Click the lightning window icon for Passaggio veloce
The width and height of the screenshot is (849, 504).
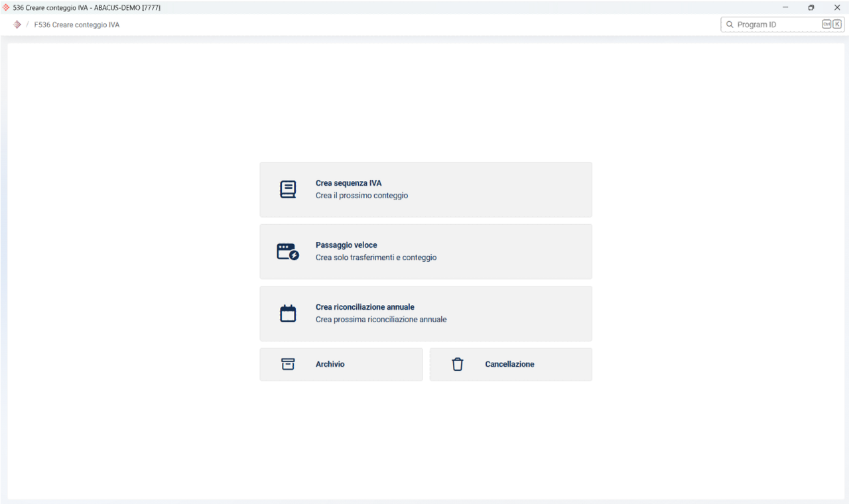(x=288, y=251)
